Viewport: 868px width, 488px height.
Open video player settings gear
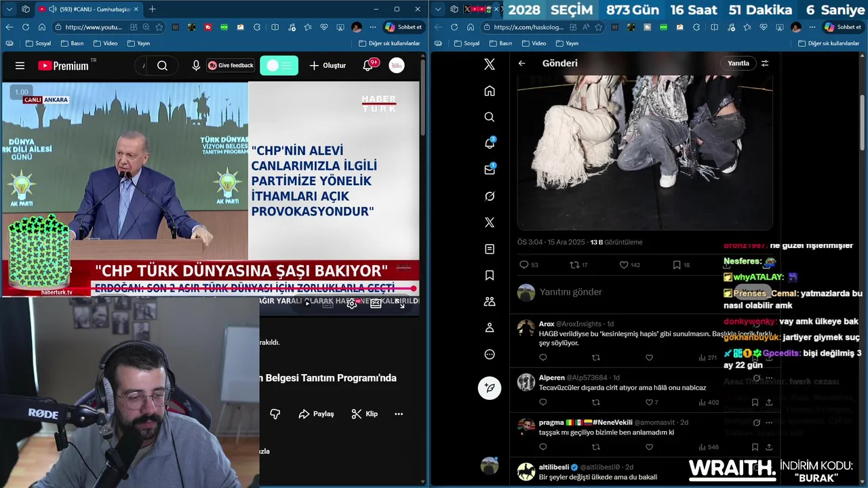click(351, 304)
